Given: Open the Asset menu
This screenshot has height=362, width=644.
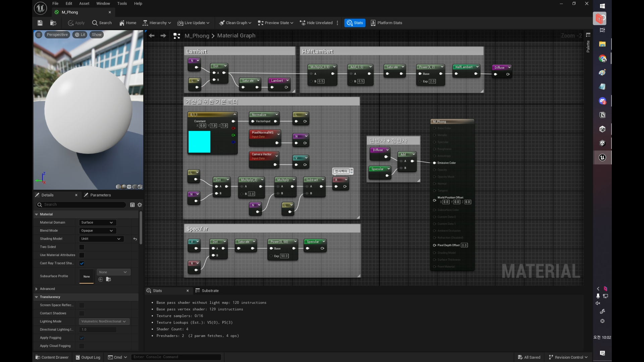Looking at the screenshot, I should (84, 3).
